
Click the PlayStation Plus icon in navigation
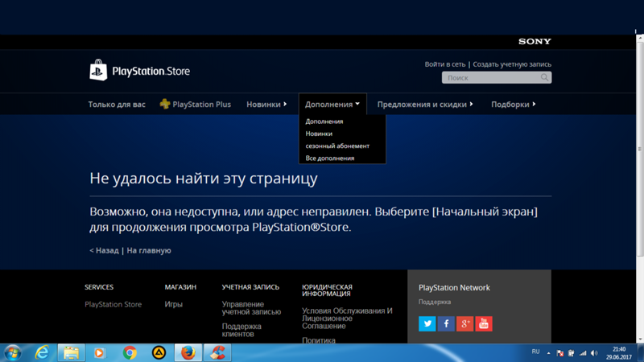point(165,104)
